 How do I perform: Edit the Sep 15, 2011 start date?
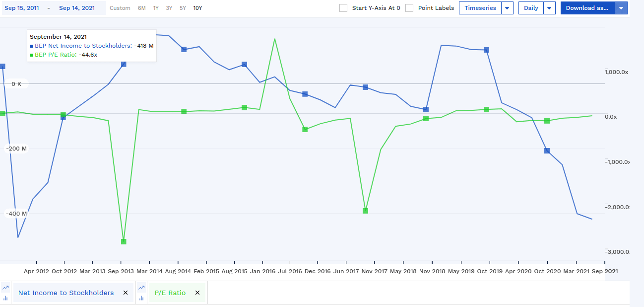[21, 8]
